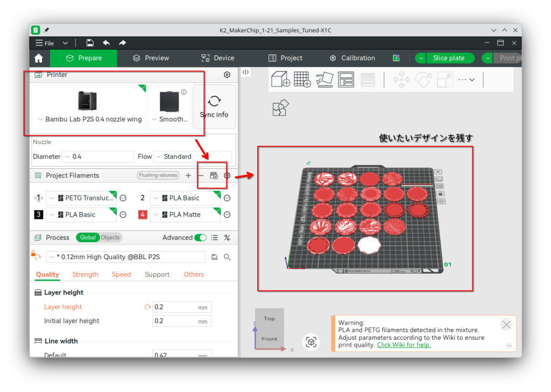Image resolution: width=551 pixels, height=392 pixels.
Task: Toggle the plate visibility eye icon
Action: (x=441, y=201)
